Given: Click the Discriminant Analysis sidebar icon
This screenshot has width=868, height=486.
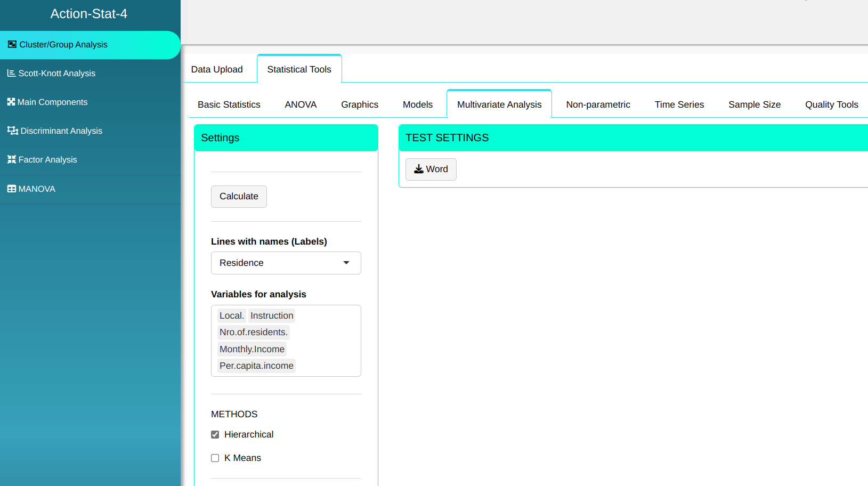Looking at the screenshot, I should [12, 131].
